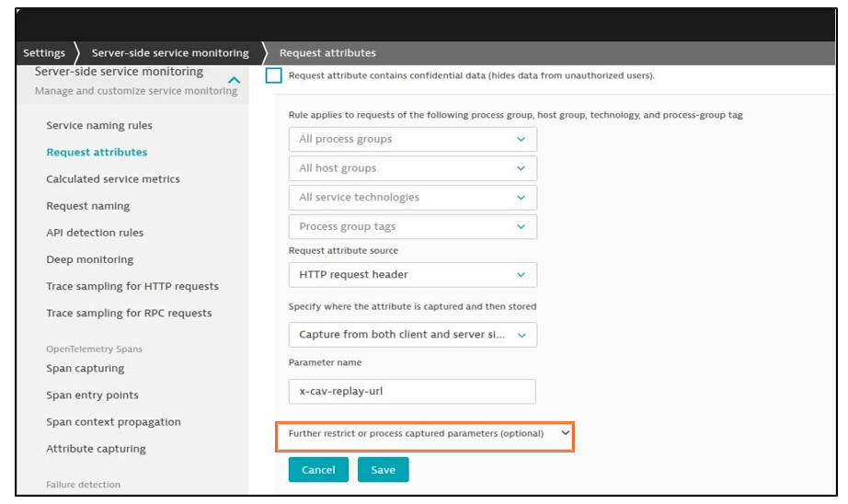848x504 pixels.
Task: Open Server-side service monitoring breadcrumb
Action: coord(170,53)
